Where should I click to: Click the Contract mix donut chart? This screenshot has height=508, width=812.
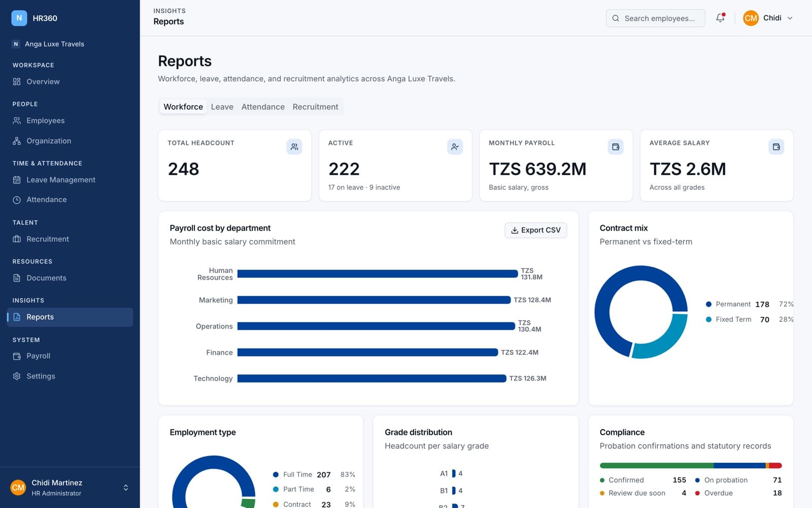click(x=641, y=312)
